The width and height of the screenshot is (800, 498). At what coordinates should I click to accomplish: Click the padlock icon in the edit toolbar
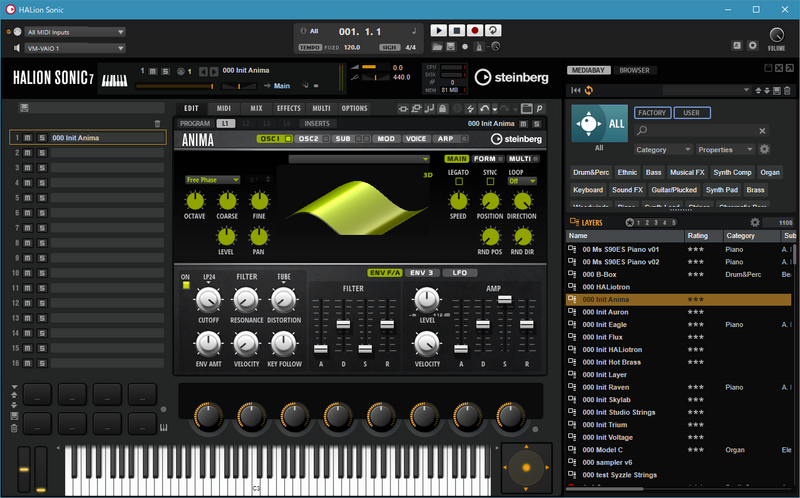tap(443, 109)
